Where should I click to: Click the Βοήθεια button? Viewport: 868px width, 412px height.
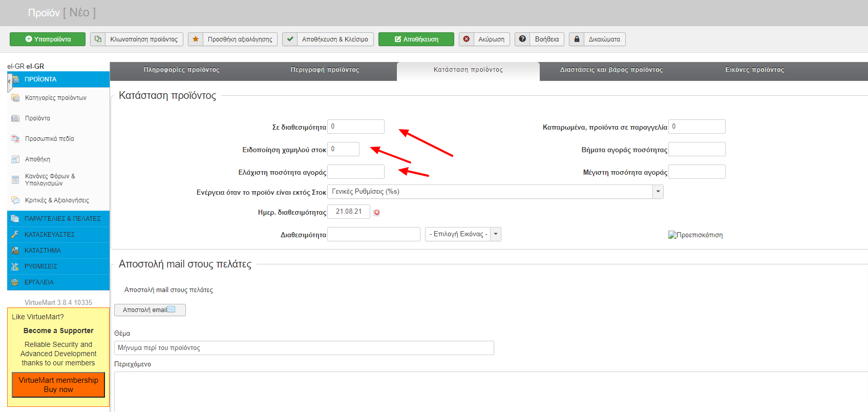(x=540, y=39)
